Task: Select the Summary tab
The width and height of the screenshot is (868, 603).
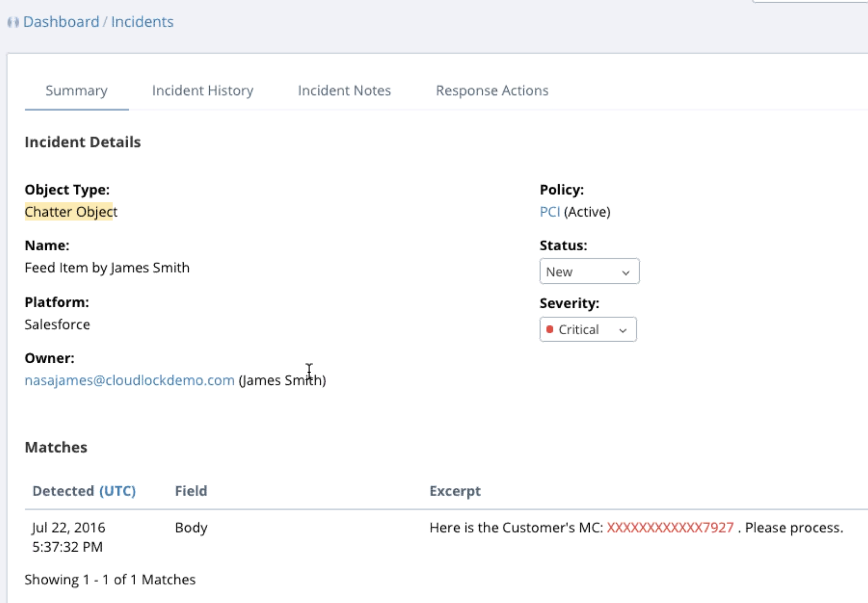Action: click(76, 90)
